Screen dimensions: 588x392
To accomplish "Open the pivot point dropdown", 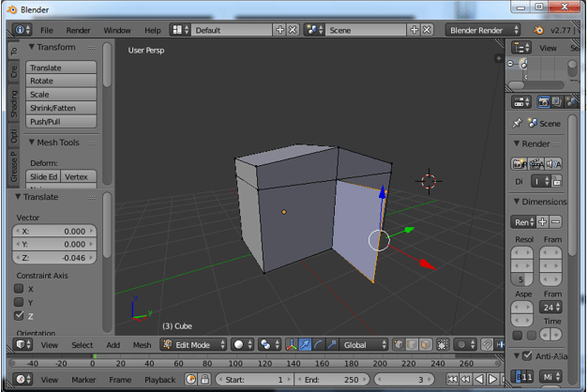I will 270,344.
